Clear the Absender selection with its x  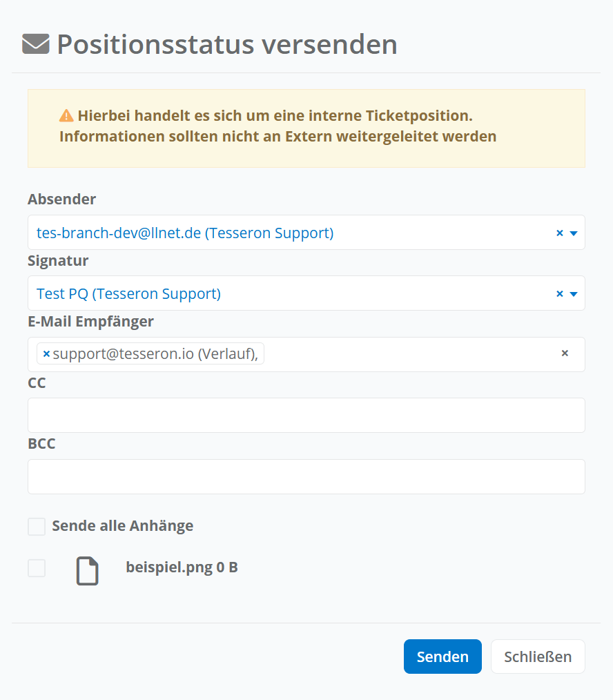click(560, 233)
